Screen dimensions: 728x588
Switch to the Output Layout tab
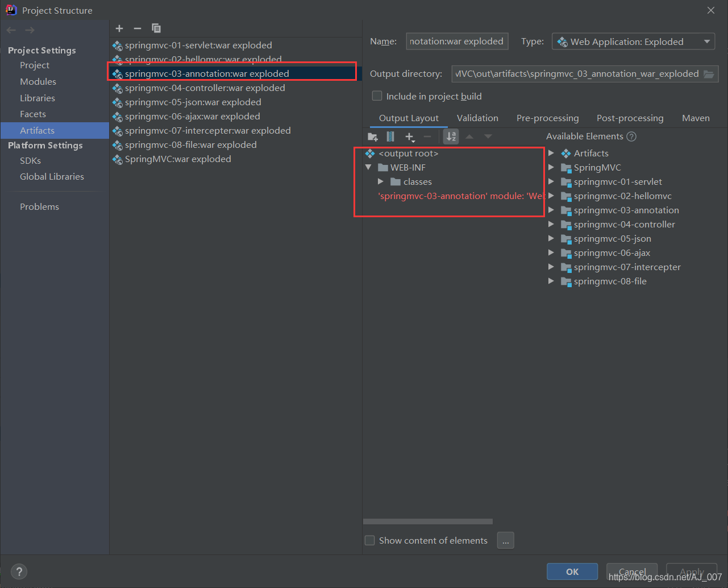coord(409,118)
